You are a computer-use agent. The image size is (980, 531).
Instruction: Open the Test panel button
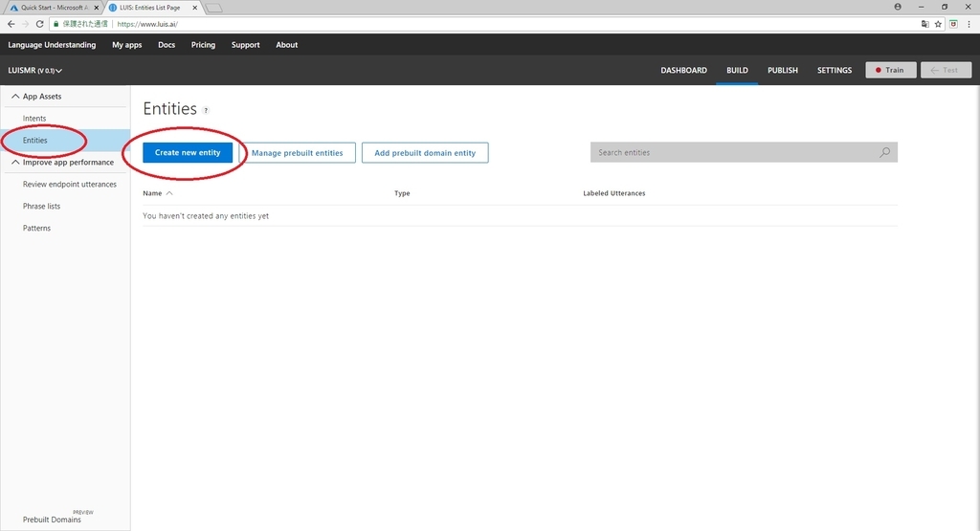click(946, 70)
